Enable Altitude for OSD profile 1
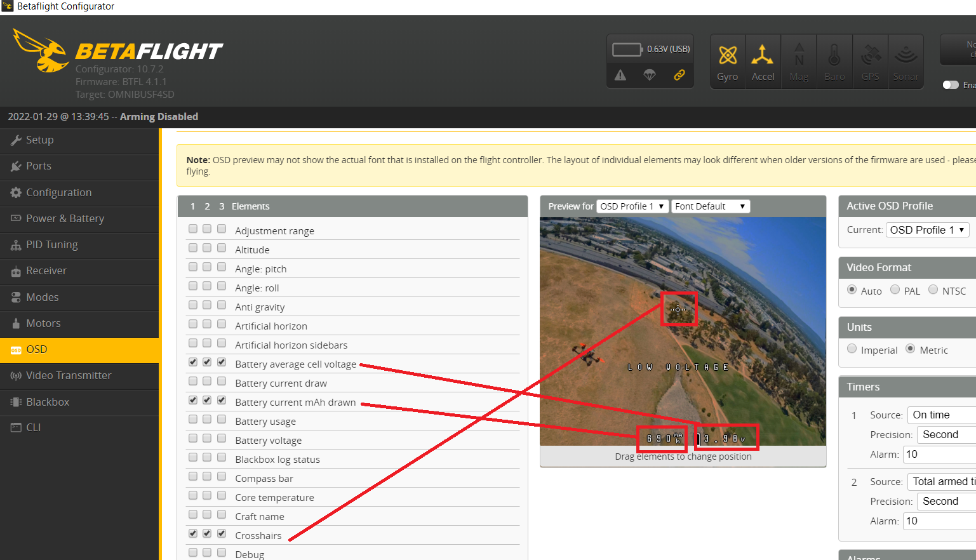The image size is (976, 560). (x=193, y=248)
